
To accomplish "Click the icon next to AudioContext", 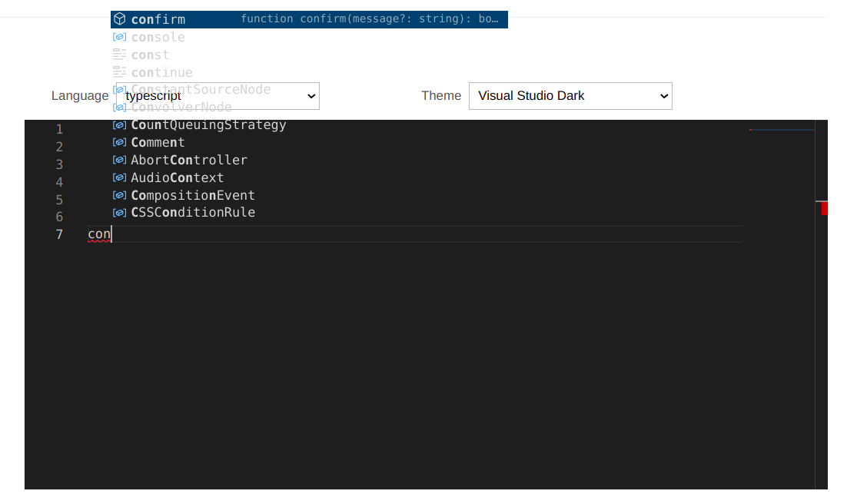I will tap(119, 177).
